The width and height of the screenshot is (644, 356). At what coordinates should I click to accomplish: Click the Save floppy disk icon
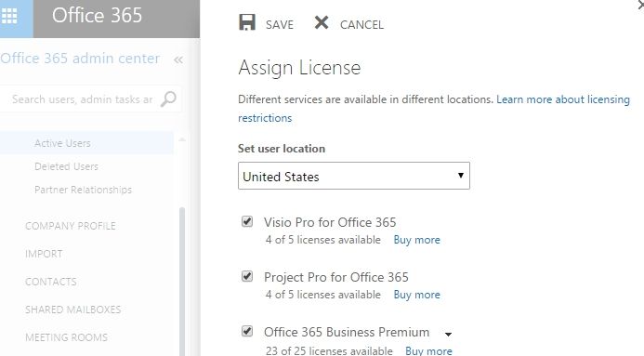tap(247, 22)
